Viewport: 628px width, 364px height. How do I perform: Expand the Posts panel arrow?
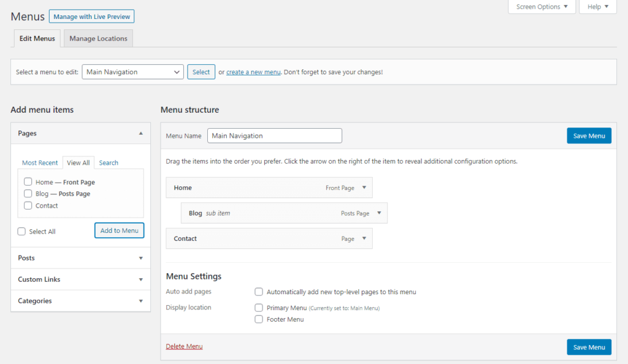click(140, 258)
